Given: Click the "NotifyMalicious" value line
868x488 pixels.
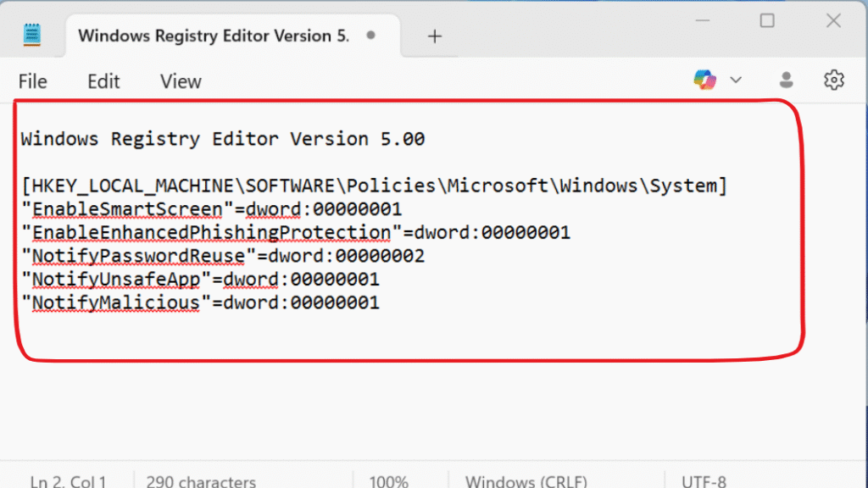Looking at the screenshot, I should coord(200,302).
